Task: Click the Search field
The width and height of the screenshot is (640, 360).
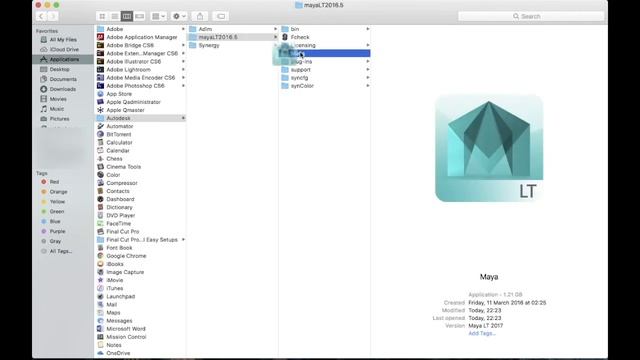Action: pos(531,16)
